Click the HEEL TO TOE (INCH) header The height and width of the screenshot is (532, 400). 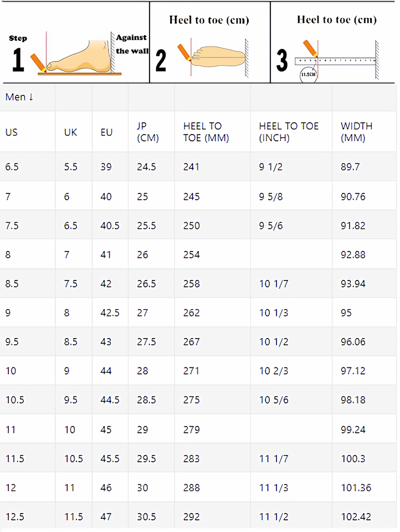point(289,132)
